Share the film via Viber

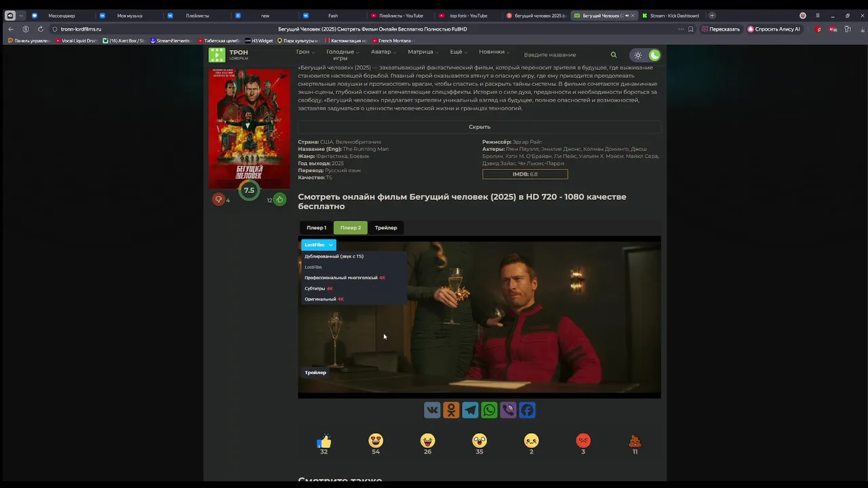(x=508, y=410)
